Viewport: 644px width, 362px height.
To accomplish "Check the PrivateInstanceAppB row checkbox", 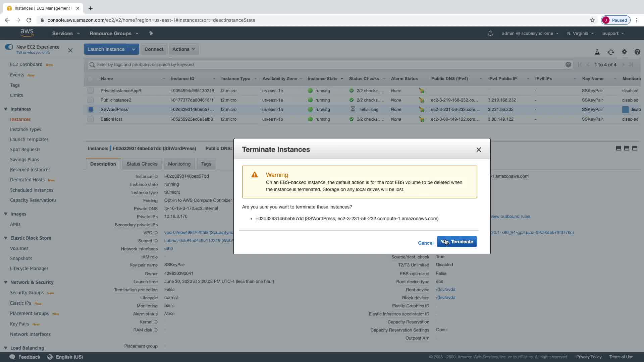I will click(x=91, y=90).
